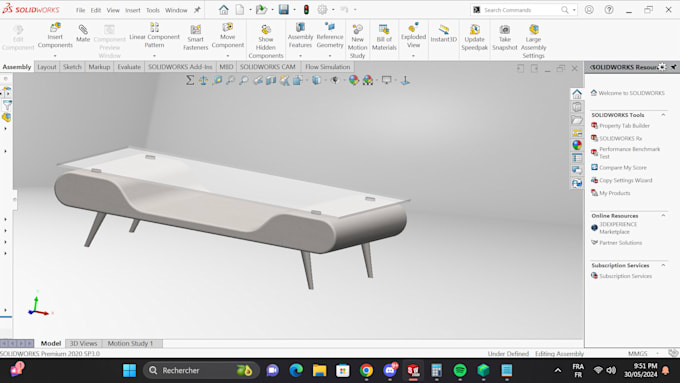Open dropdown arrow under Reference Geometry

point(330,56)
